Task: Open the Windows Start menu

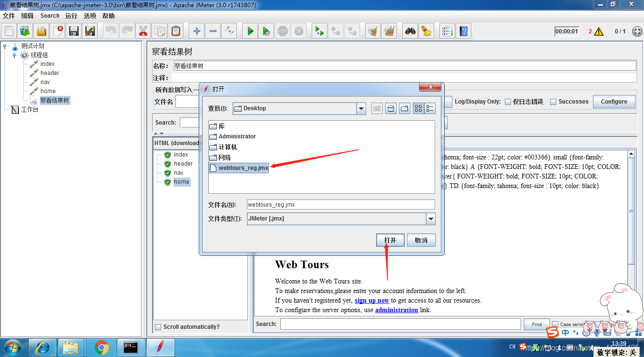Action: pyautogui.click(x=13, y=347)
